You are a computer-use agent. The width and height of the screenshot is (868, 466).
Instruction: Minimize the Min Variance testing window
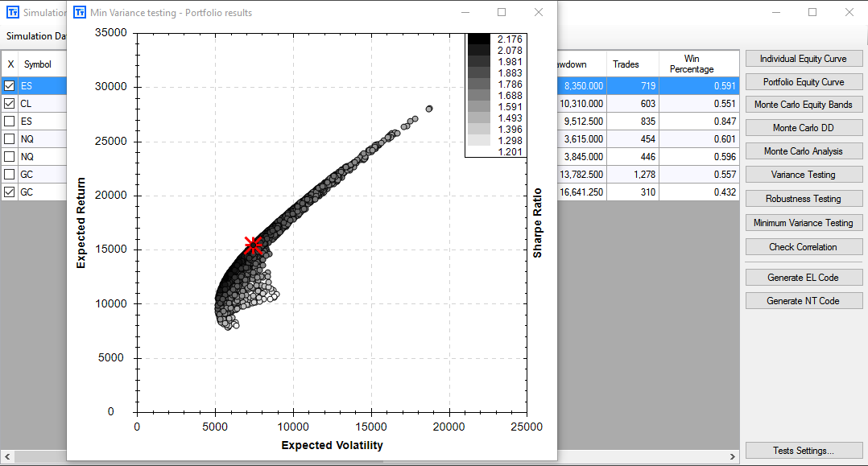click(465, 12)
